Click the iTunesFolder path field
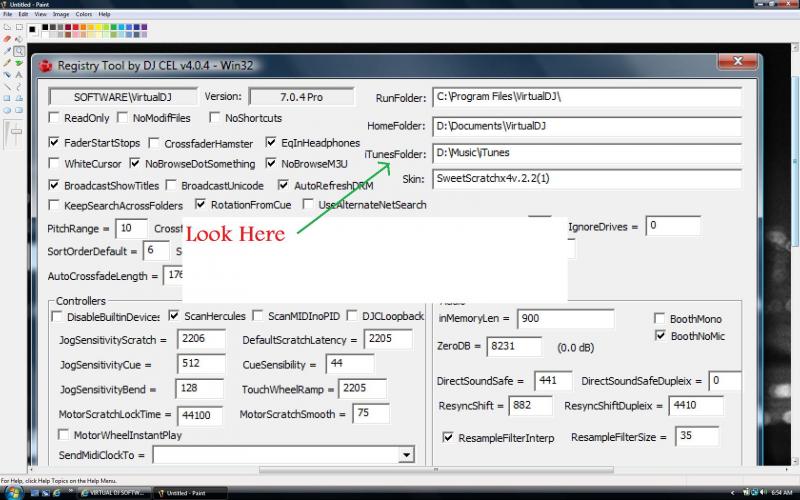The height and width of the screenshot is (500, 800). coord(587,153)
